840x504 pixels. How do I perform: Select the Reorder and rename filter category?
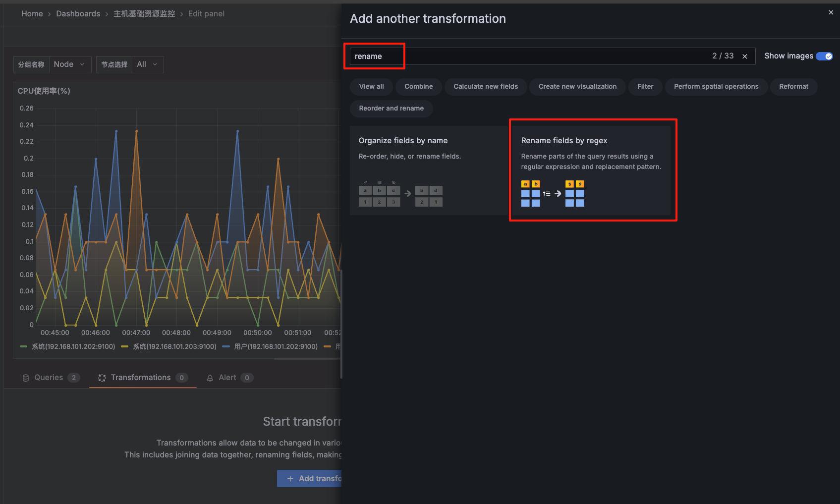point(391,108)
